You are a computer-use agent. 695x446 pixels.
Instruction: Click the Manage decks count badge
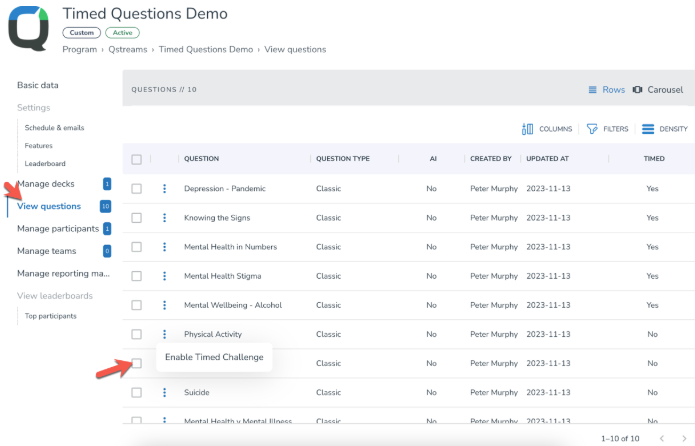pyautogui.click(x=107, y=184)
